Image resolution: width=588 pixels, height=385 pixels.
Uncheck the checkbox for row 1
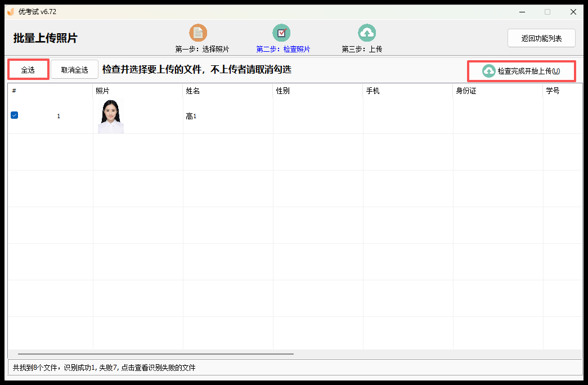(14, 115)
